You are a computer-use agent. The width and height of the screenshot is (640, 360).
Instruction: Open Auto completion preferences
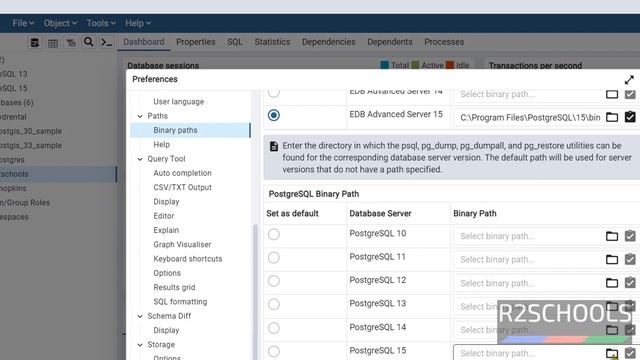pyautogui.click(x=182, y=173)
